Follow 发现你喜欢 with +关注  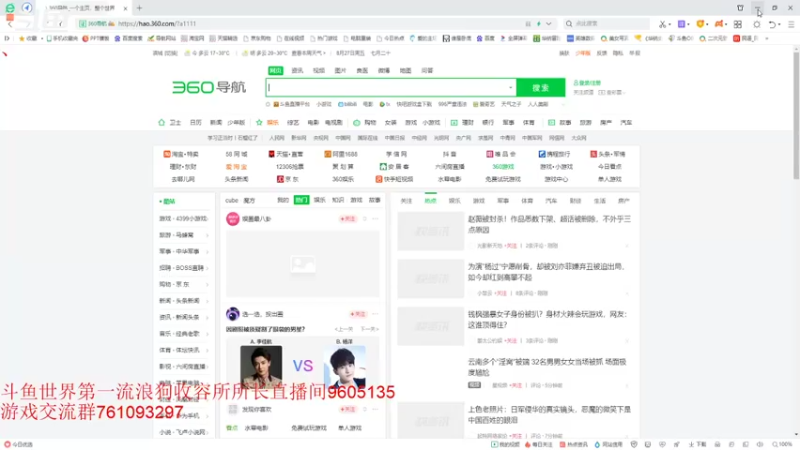348,409
